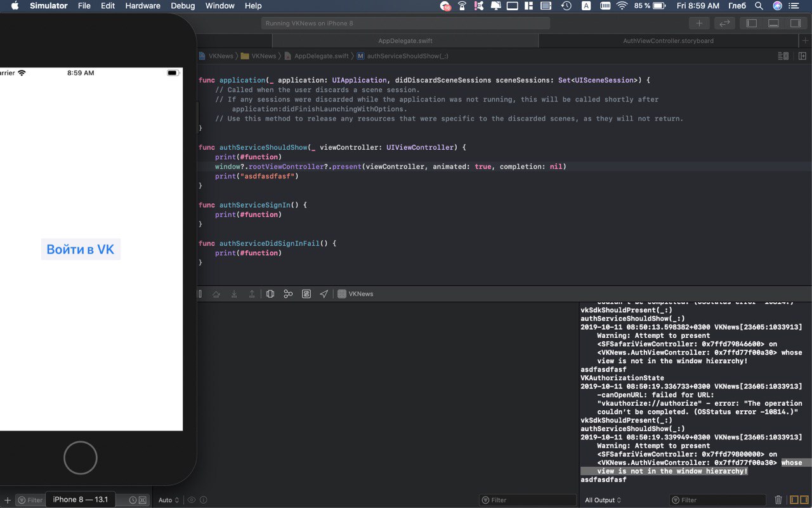
Task: Tap the Войти в VK button
Action: [x=81, y=250]
